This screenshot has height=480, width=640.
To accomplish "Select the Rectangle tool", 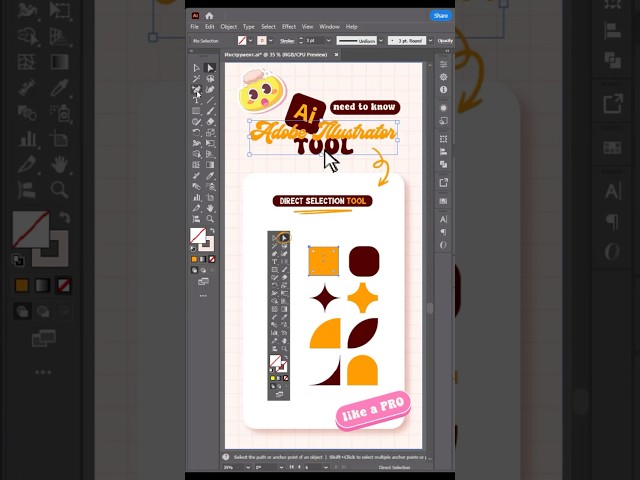I will (x=196, y=111).
